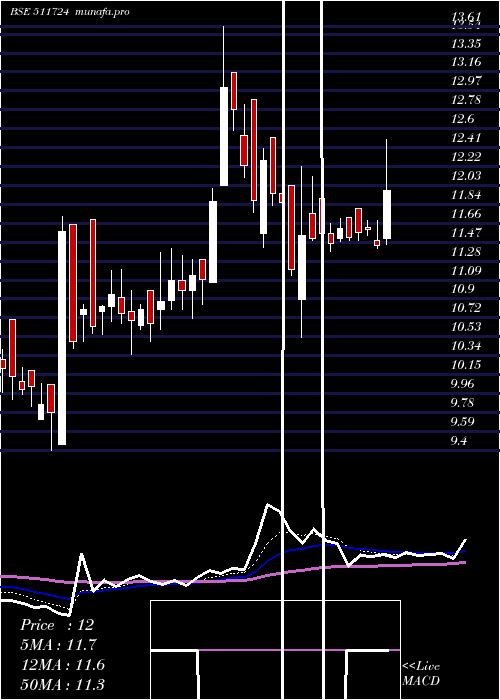Image resolution: width=500 pixels, height=700 pixels.
Task: Click the munafa.pro site label
Action: (x=102, y=12)
